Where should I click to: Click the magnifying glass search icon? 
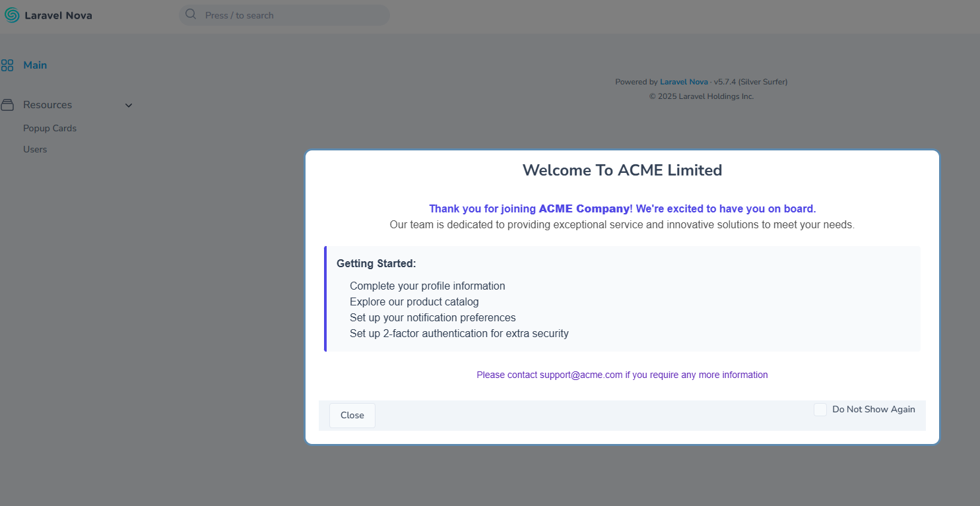[191, 15]
